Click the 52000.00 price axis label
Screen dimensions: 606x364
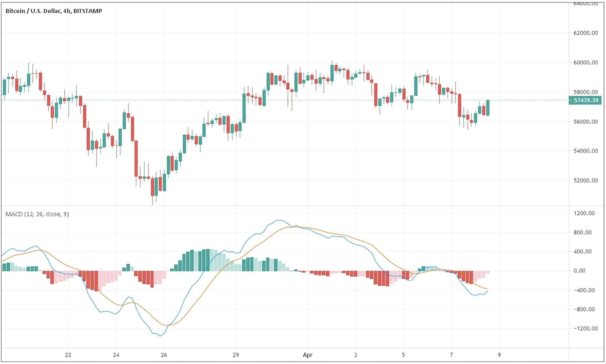tap(586, 180)
